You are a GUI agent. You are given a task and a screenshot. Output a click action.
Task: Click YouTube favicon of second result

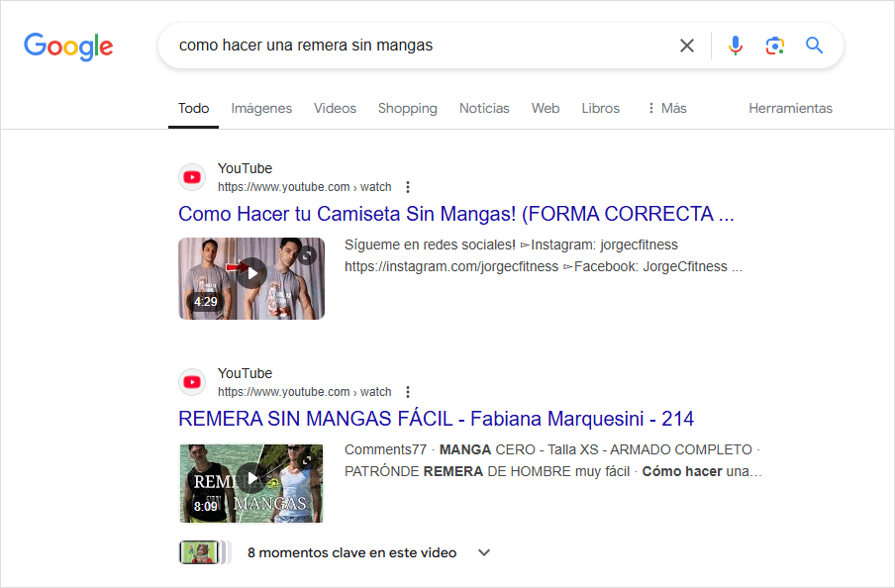[x=192, y=382]
